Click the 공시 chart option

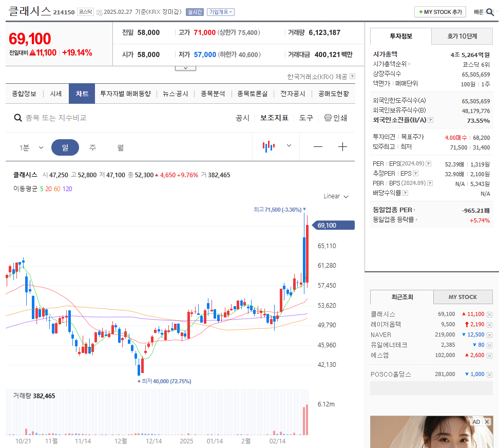(x=242, y=118)
